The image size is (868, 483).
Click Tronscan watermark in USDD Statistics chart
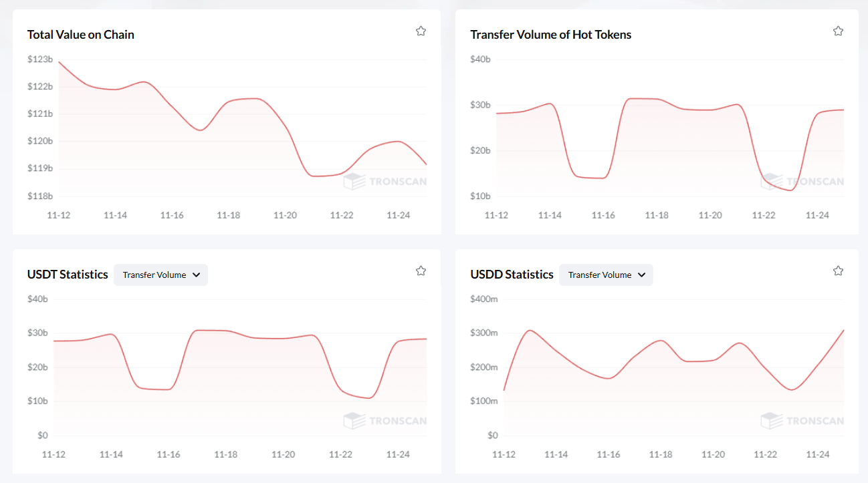pos(802,421)
